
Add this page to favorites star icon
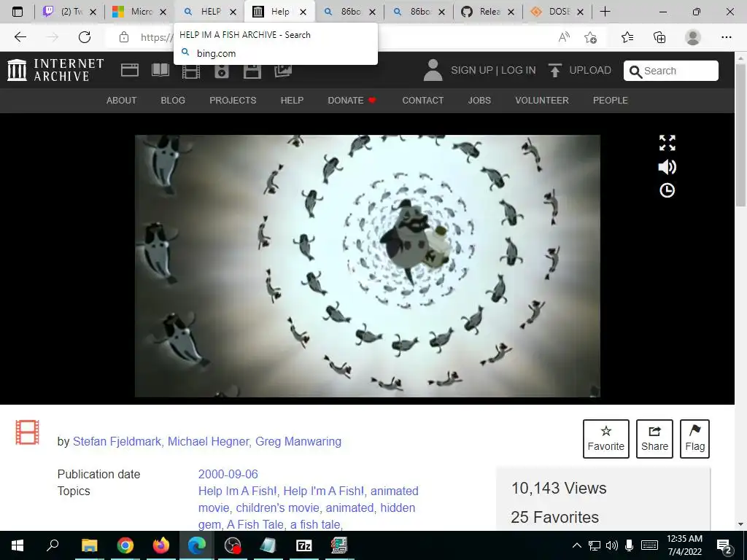tap(591, 37)
